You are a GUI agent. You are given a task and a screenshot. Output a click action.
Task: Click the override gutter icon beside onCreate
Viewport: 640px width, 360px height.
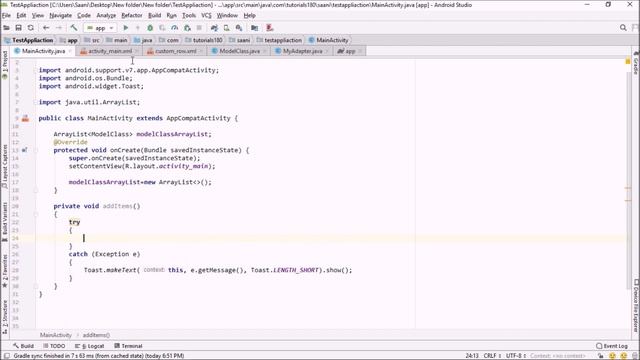click(x=24, y=150)
